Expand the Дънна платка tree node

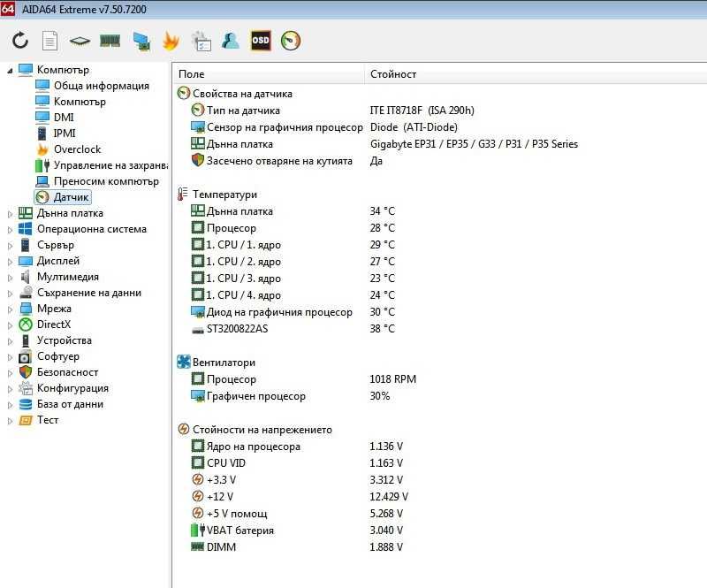10,214
